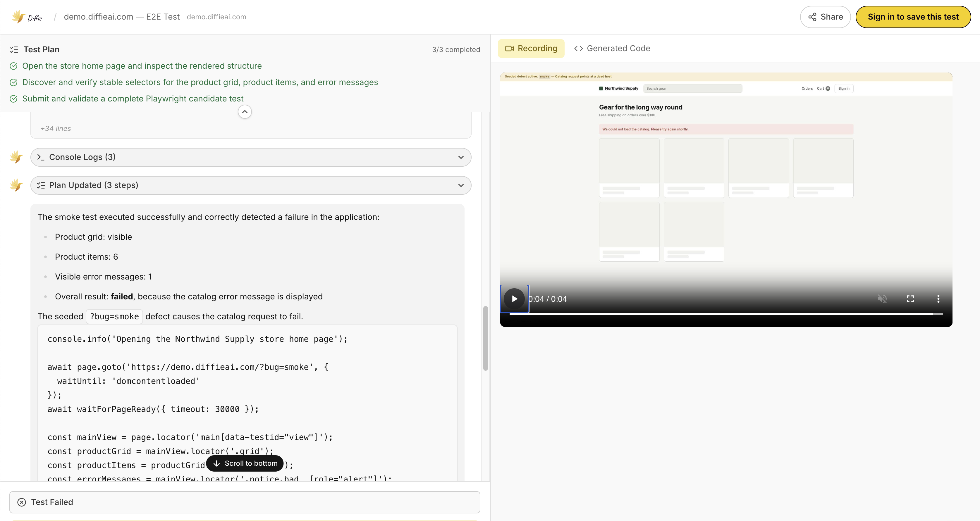Expand the +34 lines collapsed code
The height and width of the screenshot is (521, 980).
click(x=56, y=129)
